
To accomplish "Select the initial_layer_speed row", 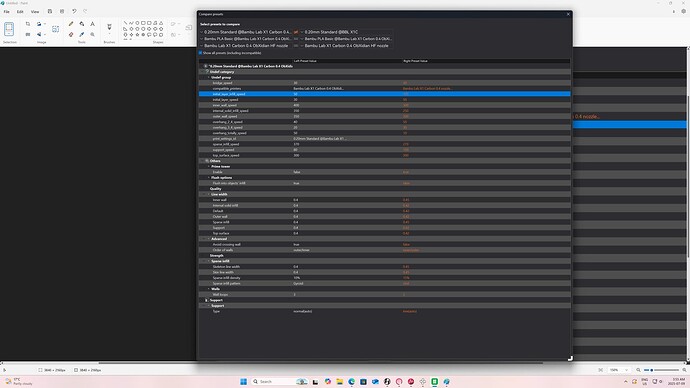I will pos(385,99).
